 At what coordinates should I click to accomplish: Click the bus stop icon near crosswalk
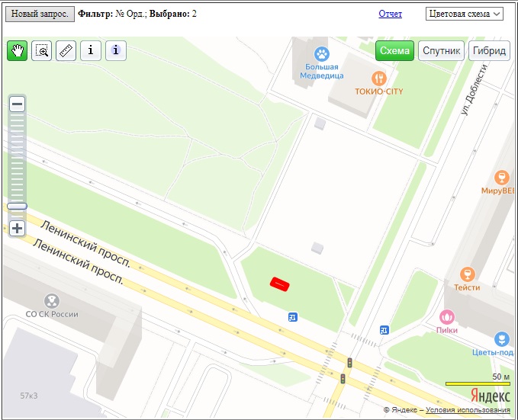coord(384,330)
